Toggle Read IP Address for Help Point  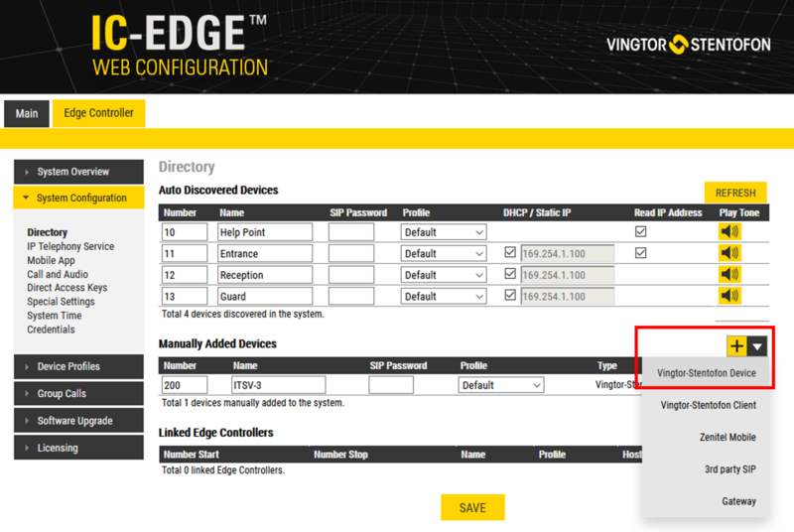point(640,231)
